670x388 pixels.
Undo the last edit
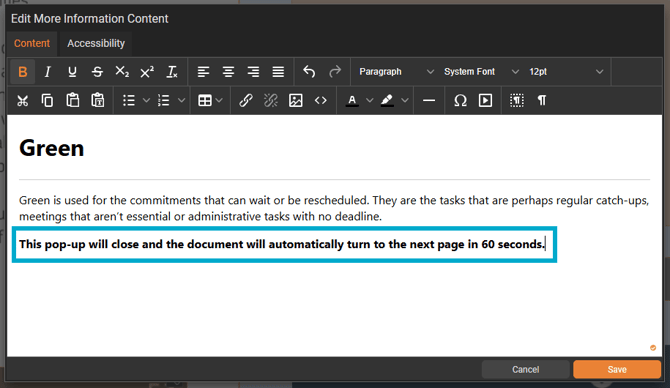coord(309,72)
